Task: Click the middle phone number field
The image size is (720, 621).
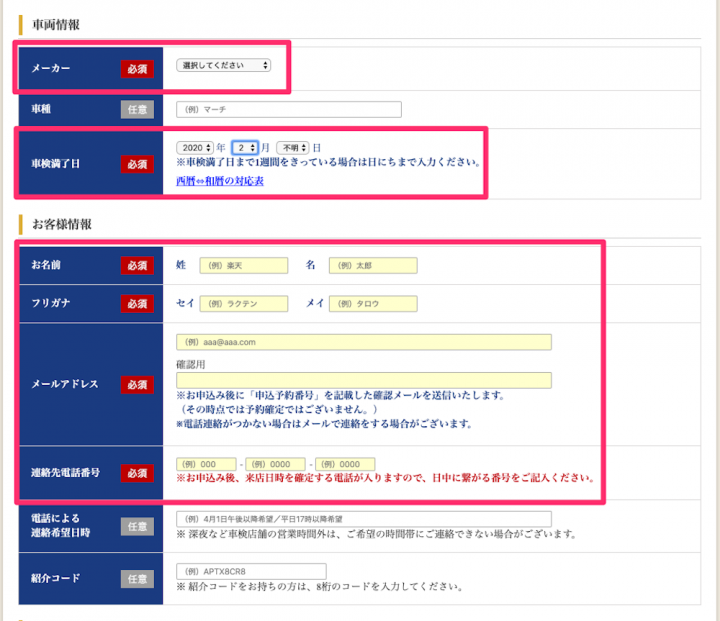Action: [x=276, y=464]
